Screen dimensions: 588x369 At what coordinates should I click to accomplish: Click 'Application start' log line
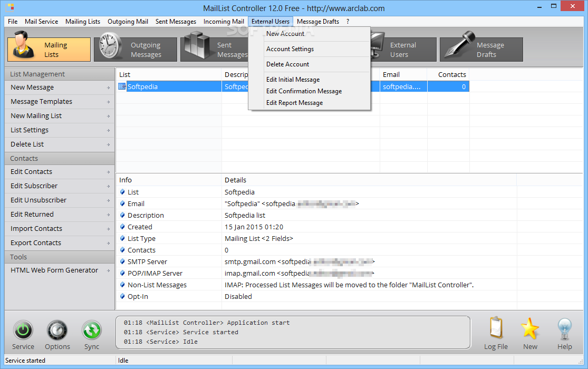(207, 323)
